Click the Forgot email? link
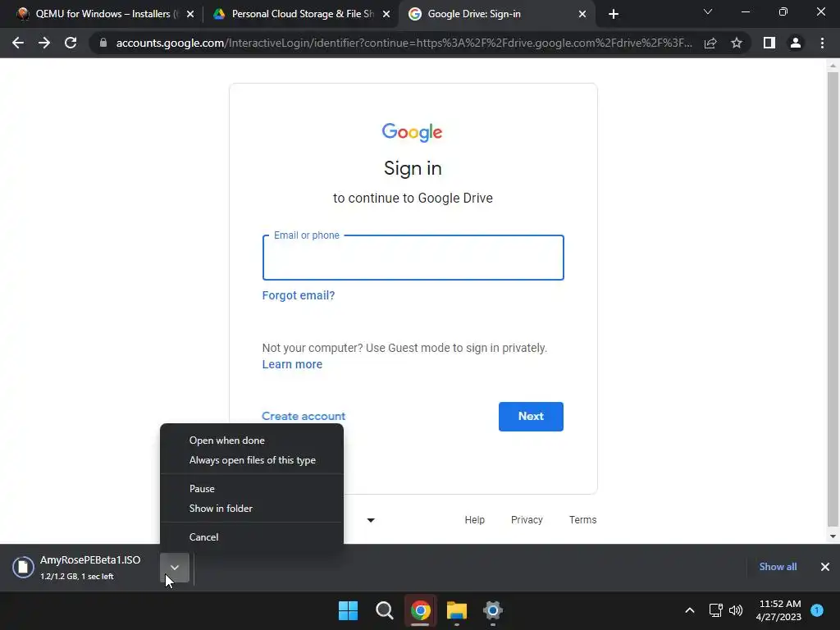This screenshot has width=840, height=630. [x=299, y=295]
